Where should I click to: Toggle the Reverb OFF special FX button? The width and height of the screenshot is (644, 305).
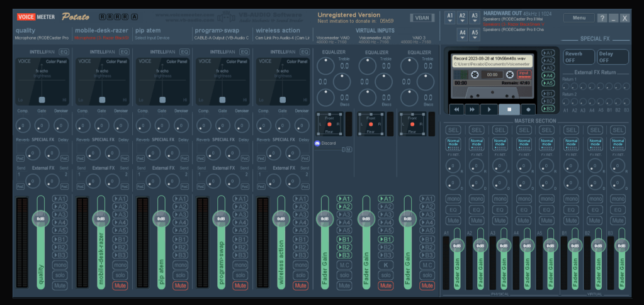579,57
